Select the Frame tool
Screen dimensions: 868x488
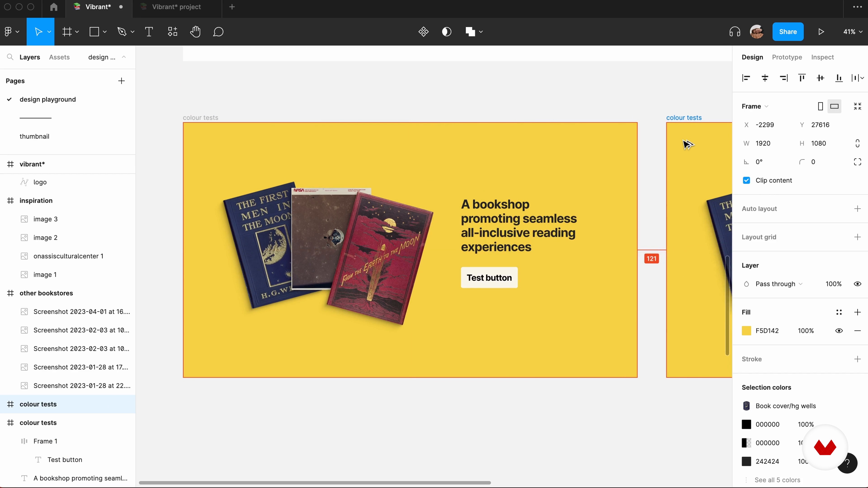[x=67, y=32]
